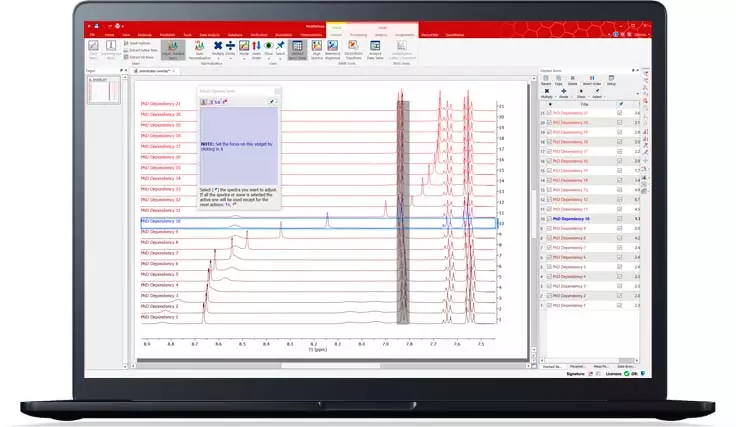
Task: Toggle visibility checkbox for PhD Dependency 21 row
Action: coord(549,113)
